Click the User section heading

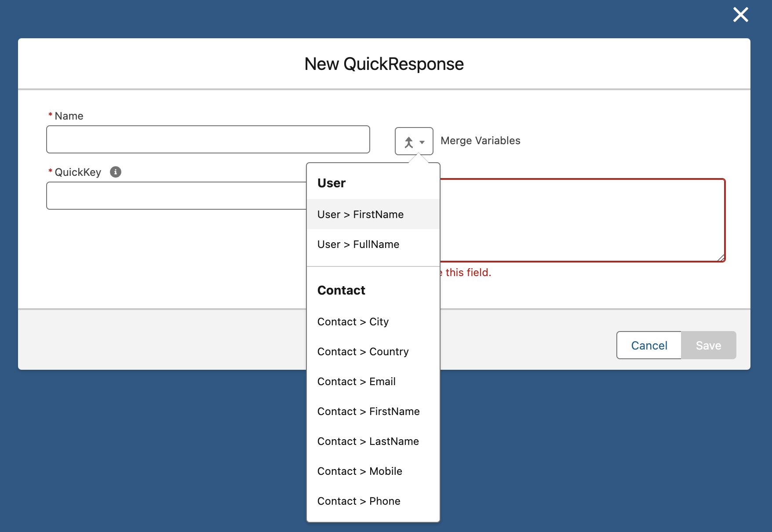pyautogui.click(x=331, y=183)
